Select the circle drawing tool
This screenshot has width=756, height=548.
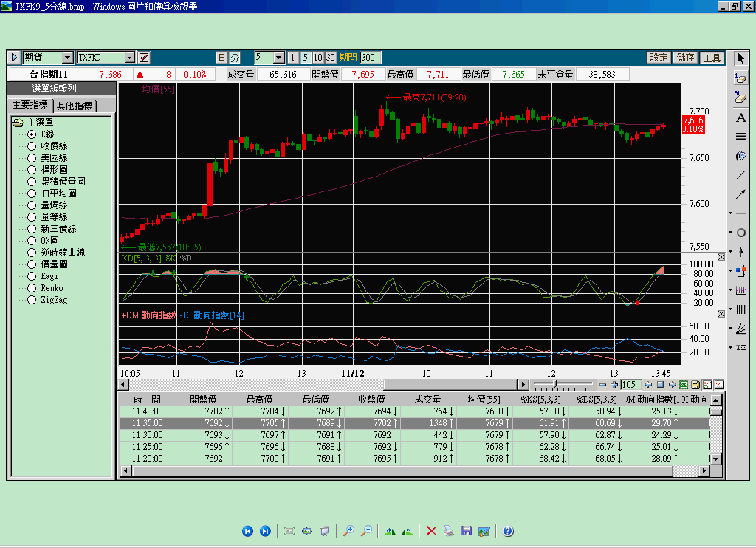(741, 233)
